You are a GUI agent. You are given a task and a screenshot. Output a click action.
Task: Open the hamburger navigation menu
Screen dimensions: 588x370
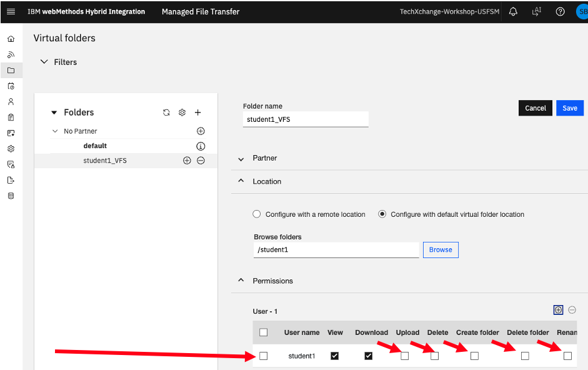(11, 12)
